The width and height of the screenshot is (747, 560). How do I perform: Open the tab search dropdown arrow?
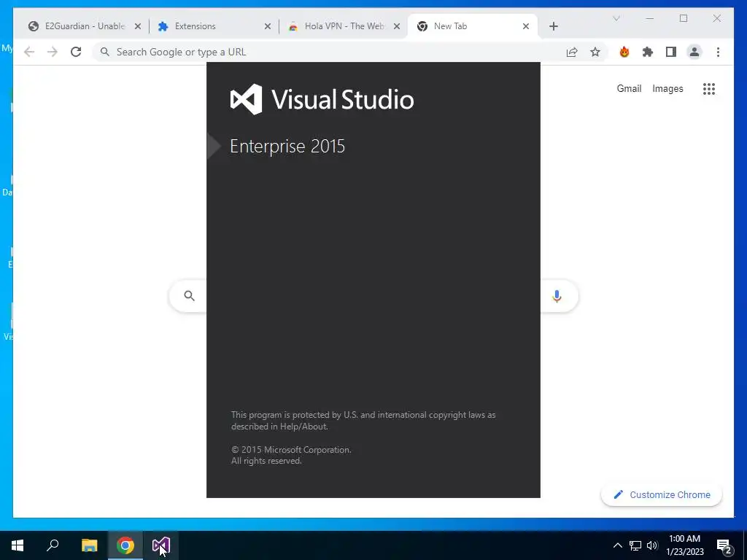[x=616, y=18]
